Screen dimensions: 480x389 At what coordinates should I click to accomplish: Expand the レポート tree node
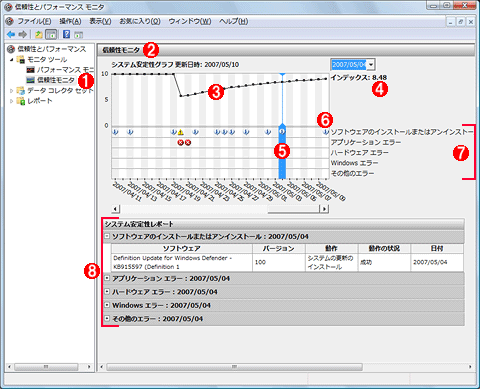[11, 101]
